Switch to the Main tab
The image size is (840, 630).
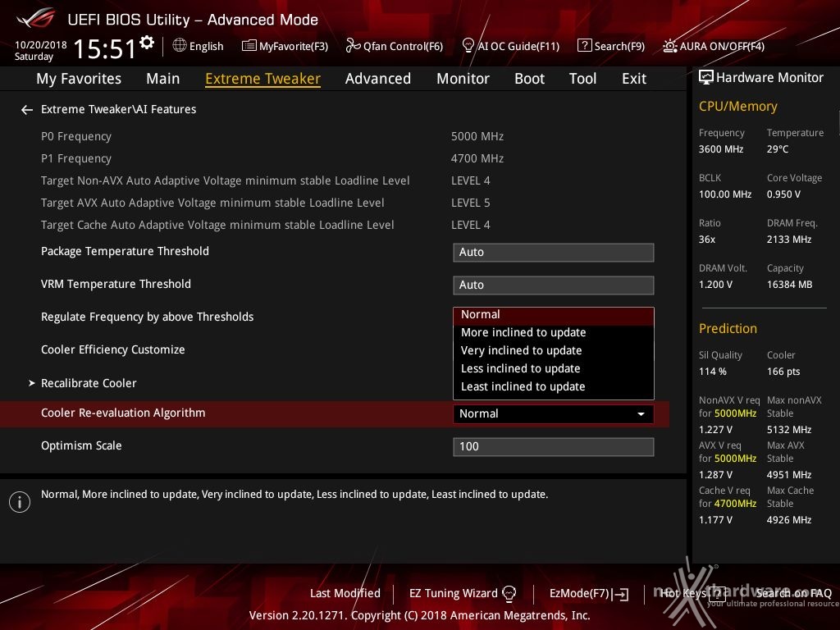click(x=163, y=79)
